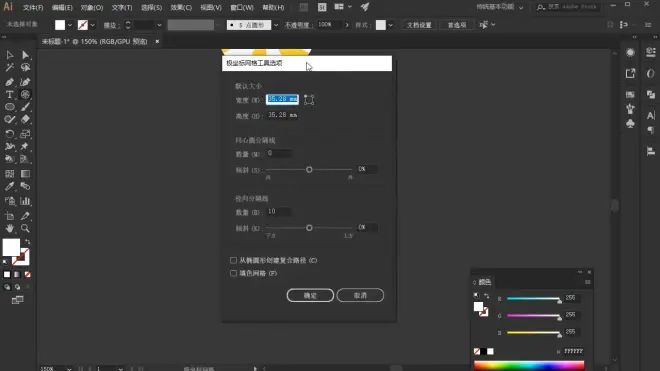660x371 pixels.
Task: Select the Blend tool
Action: point(25,186)
